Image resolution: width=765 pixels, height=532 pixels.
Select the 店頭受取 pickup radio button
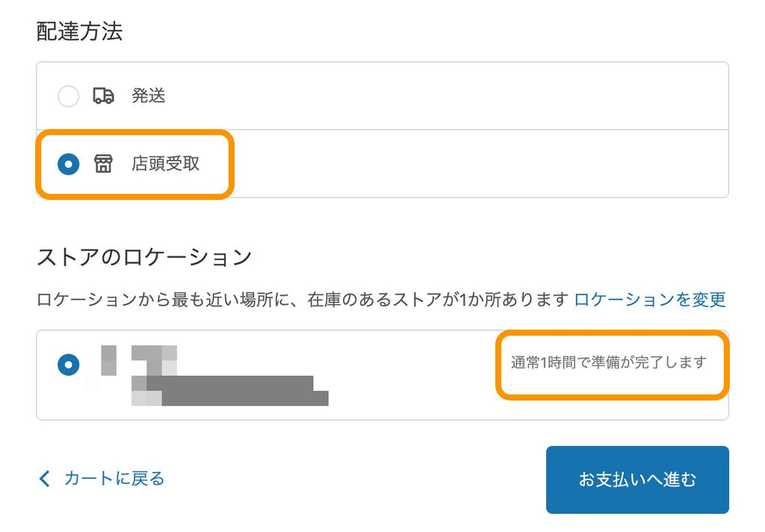coord(68,164)
